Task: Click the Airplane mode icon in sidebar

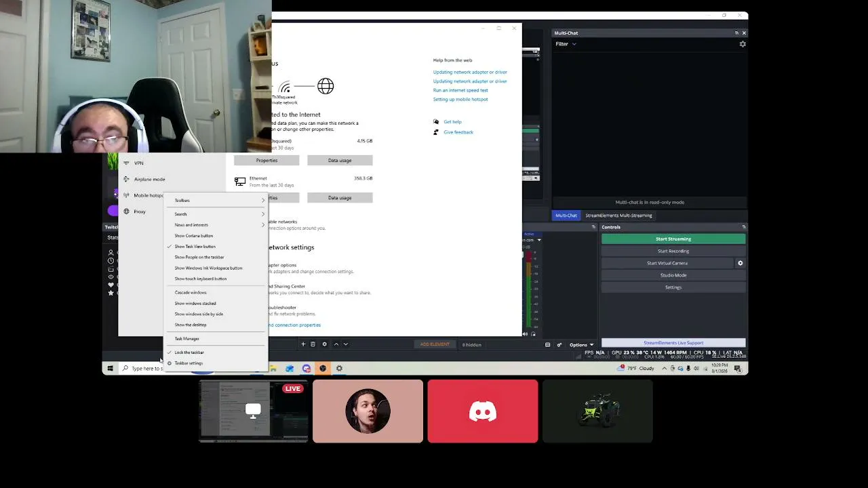Action: pos(126,179)
